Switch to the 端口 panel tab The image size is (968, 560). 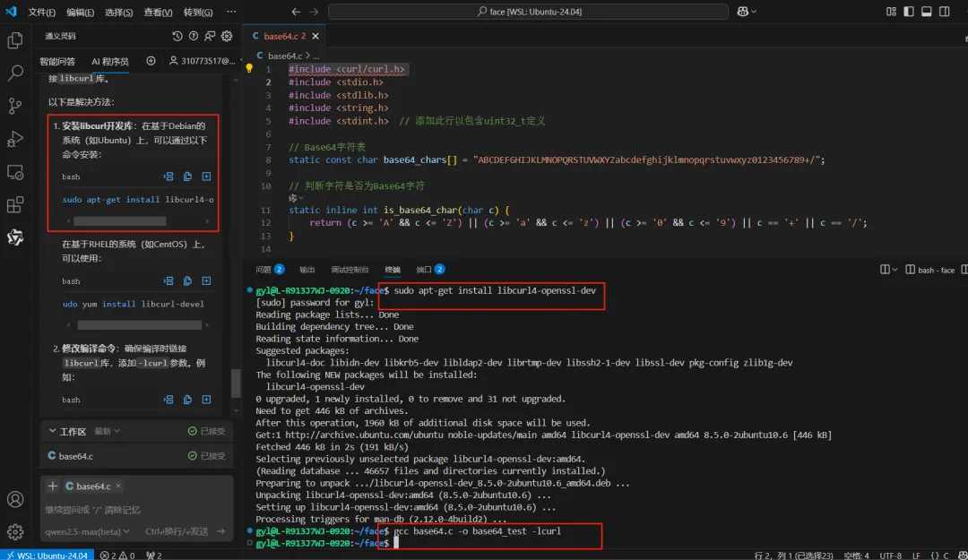pos(430,270)
